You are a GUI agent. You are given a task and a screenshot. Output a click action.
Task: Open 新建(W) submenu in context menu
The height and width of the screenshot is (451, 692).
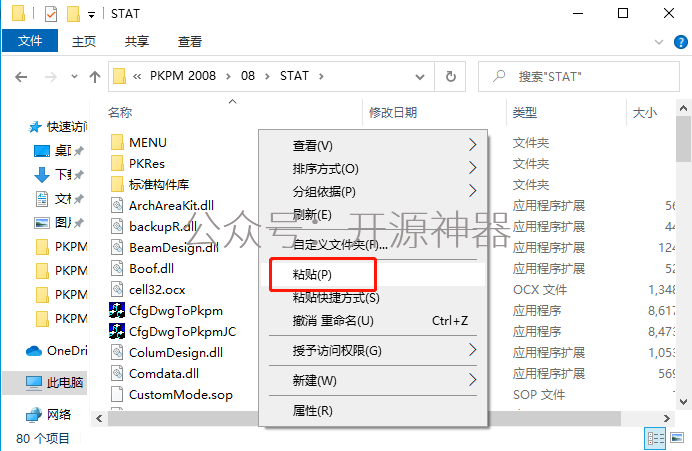373,380
